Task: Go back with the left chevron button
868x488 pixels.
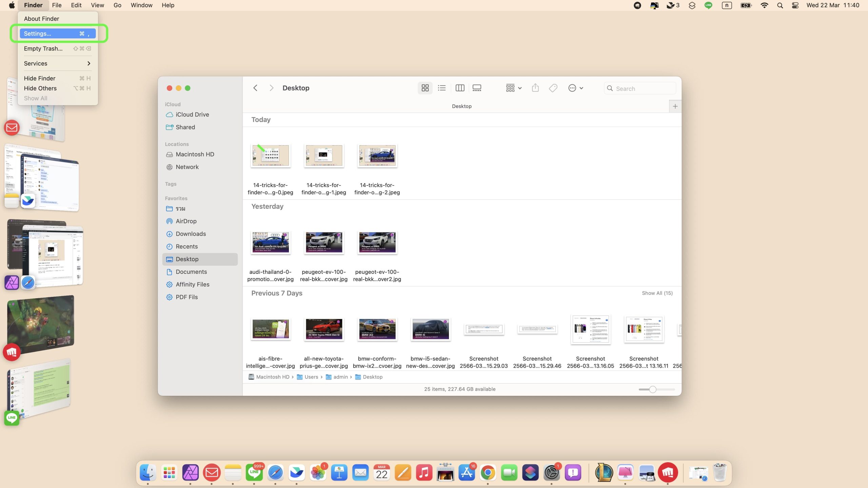Action: pos(255,88)
